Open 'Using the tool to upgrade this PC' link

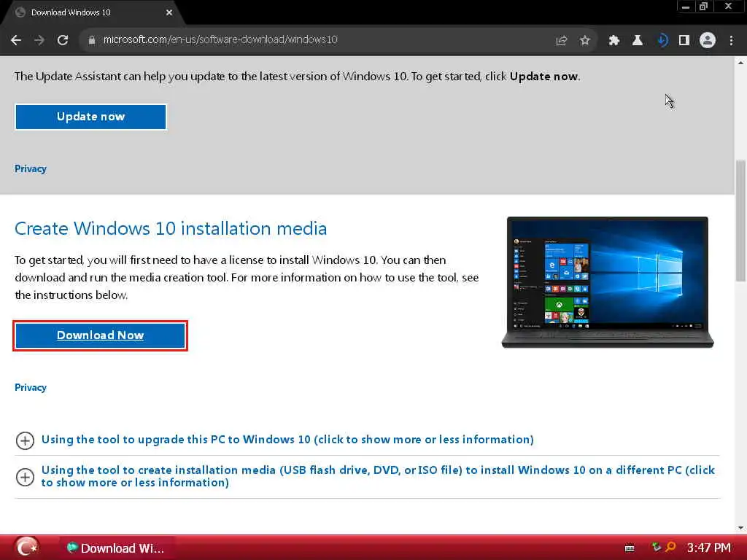tap(287, 440)
